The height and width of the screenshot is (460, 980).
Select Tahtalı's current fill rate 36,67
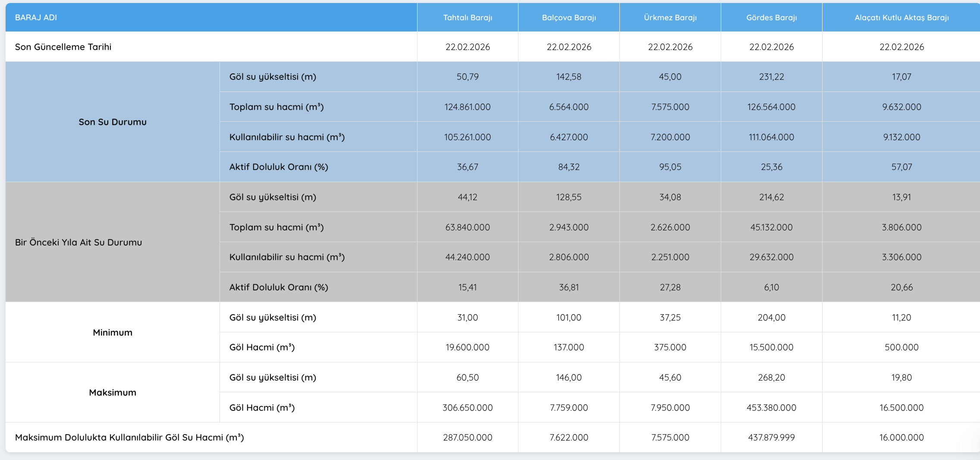tap(468, 167)
